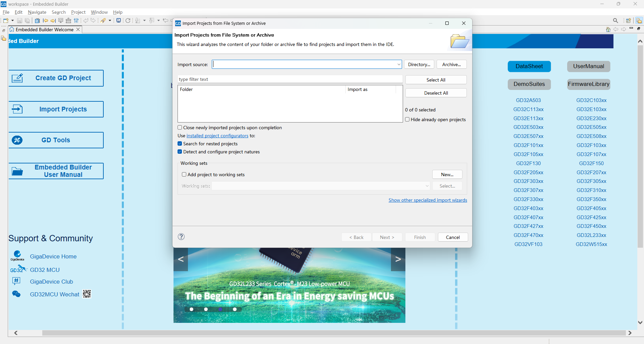This screenshot has height=344, width=644.
Task: Open dropdown arrow beside the build pen icon
Action: pyautogui.click(x=110, y=20)
